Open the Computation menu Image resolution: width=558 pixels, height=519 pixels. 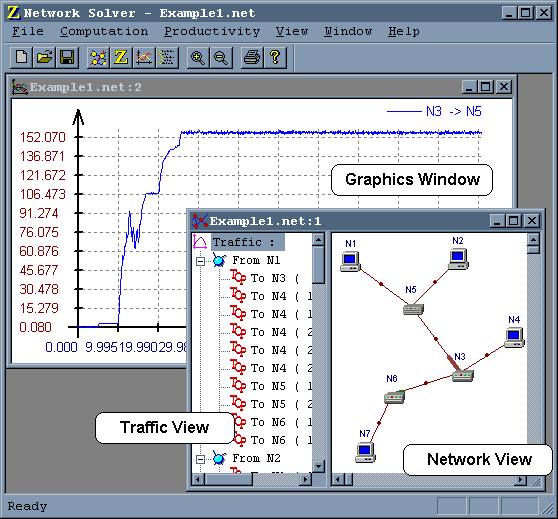(104, 32)
